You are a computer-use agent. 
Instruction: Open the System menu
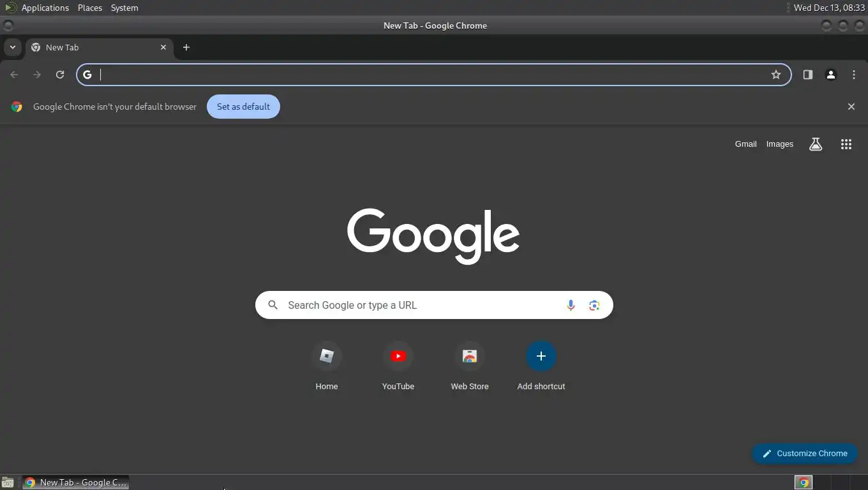coord(124,8)
